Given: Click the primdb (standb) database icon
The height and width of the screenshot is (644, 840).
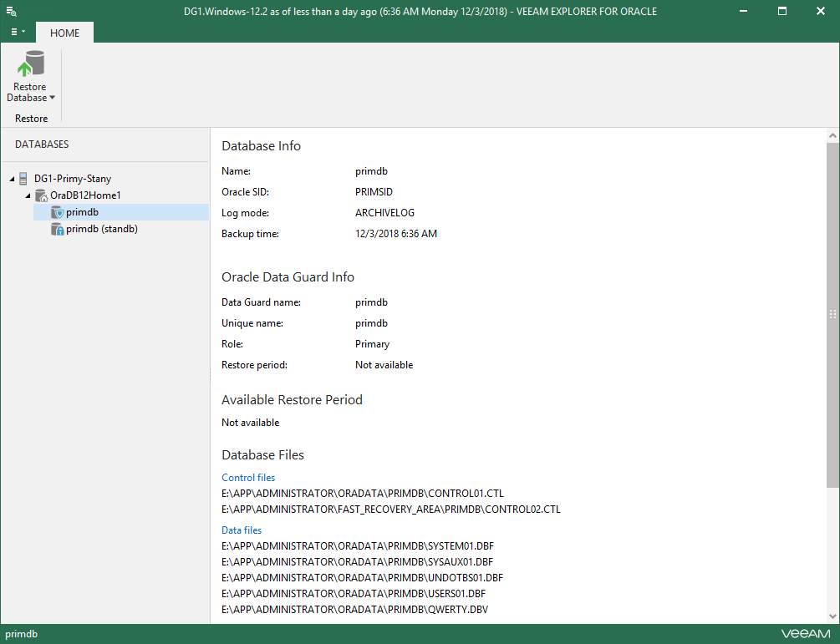Looking at the screenshot, I should pyautogui.click(x=58, y=229).
